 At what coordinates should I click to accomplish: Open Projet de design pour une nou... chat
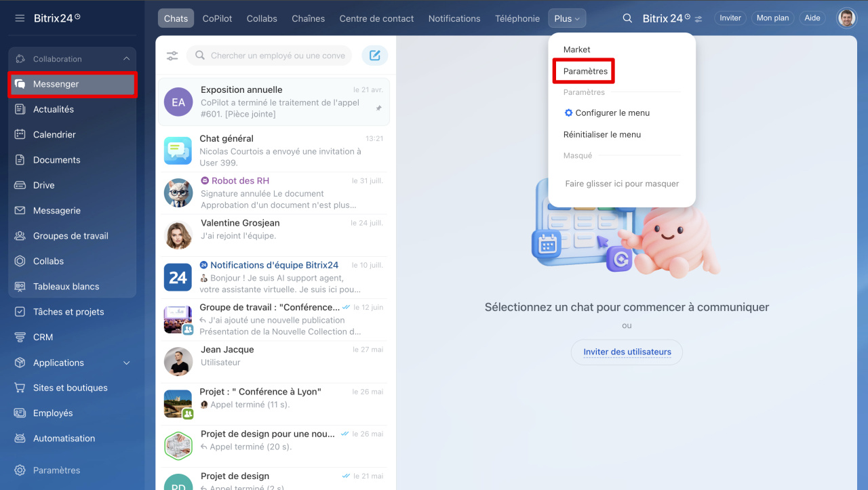(274, 446)
